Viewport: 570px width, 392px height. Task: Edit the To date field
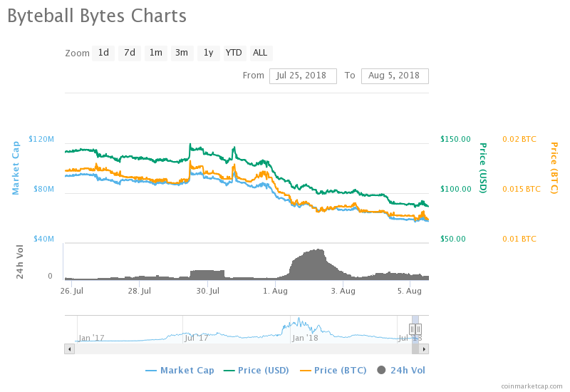point(395,76)
